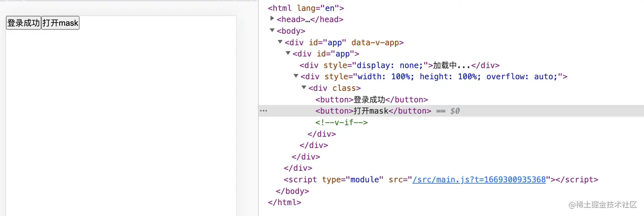The height and width of the screenshot is (216, 644).
Task: Collapse the div class node
Action: [x=304, y=87]
